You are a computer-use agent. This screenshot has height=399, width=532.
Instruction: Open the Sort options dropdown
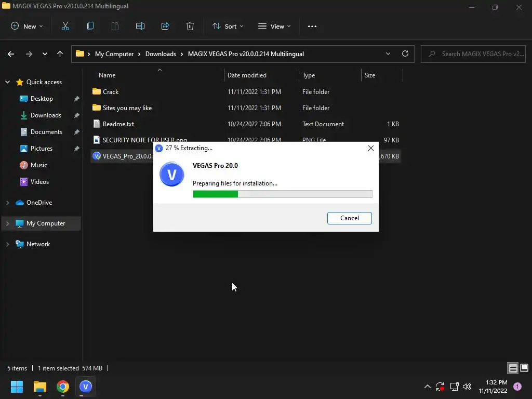(x=228, y=26)
